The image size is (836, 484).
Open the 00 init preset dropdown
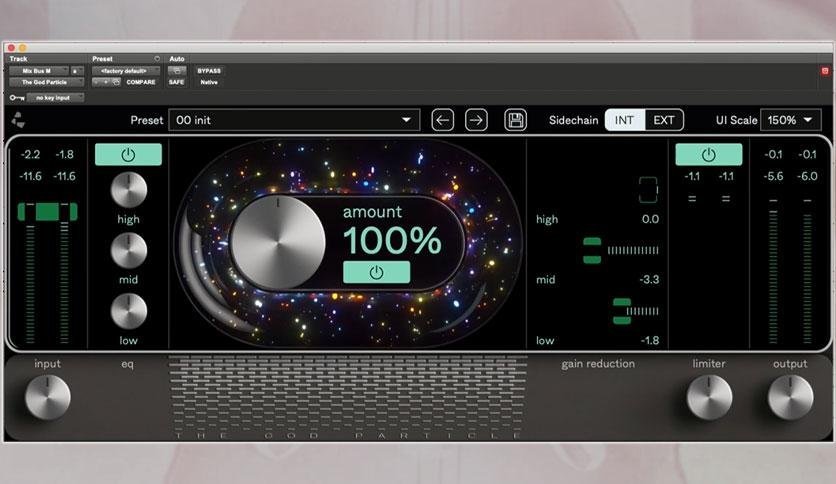tap(293, 120)
